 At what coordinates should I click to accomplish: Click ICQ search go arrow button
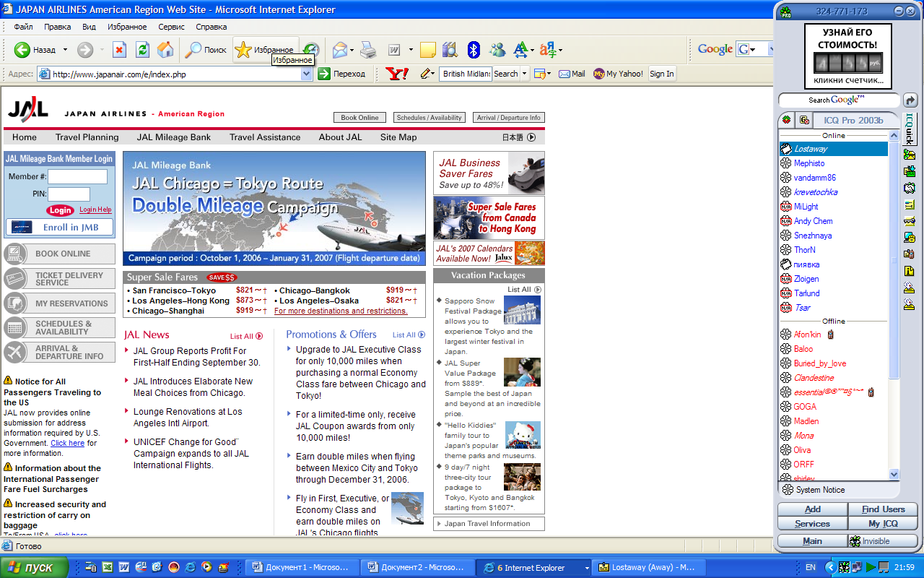910,100
